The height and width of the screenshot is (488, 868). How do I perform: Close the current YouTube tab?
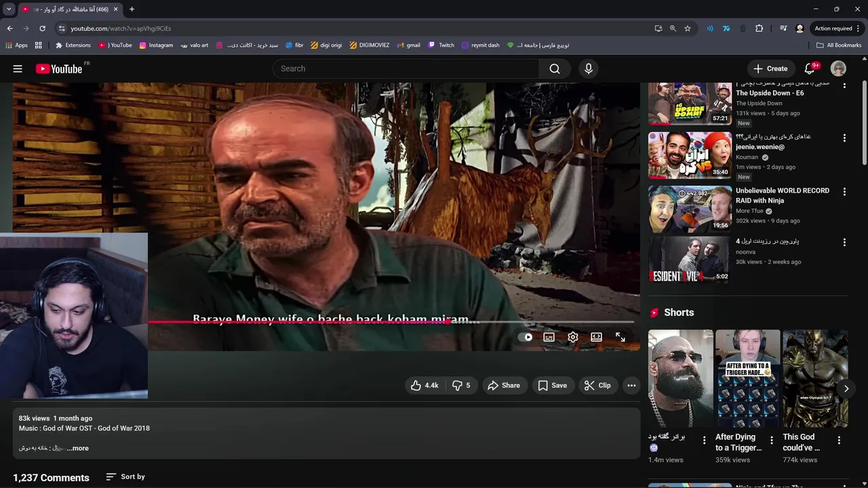pos(116,9)
